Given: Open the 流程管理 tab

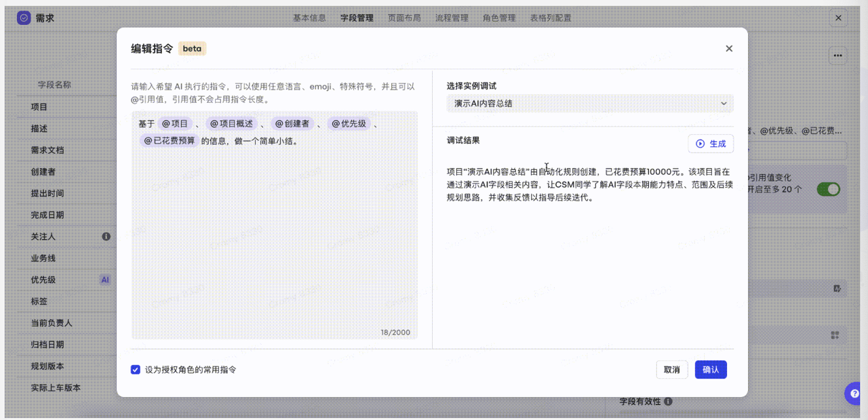Looking at the screenshot, I should (x=452, y=18).
